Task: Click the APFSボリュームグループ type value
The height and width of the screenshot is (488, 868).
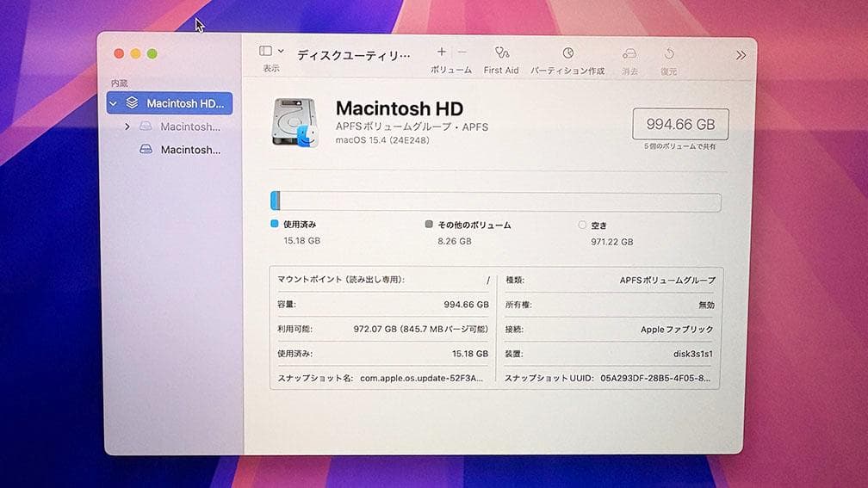Action: 667,281
